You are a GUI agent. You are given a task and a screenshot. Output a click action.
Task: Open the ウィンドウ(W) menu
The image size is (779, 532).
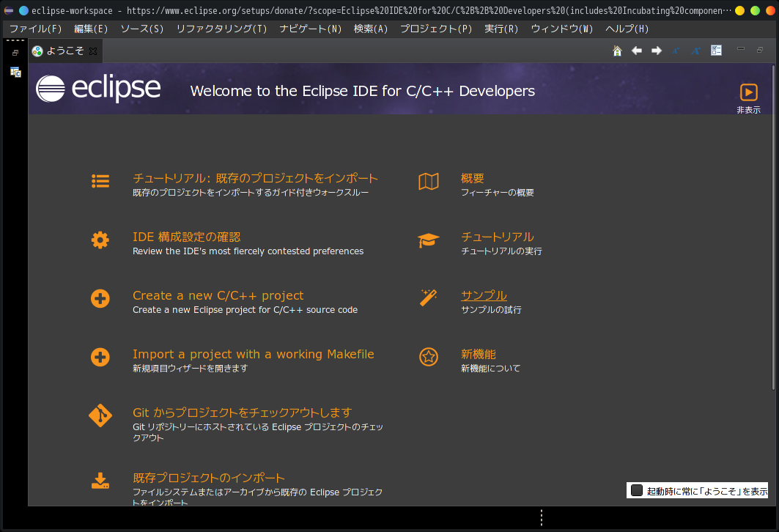[x=562, y=29]
